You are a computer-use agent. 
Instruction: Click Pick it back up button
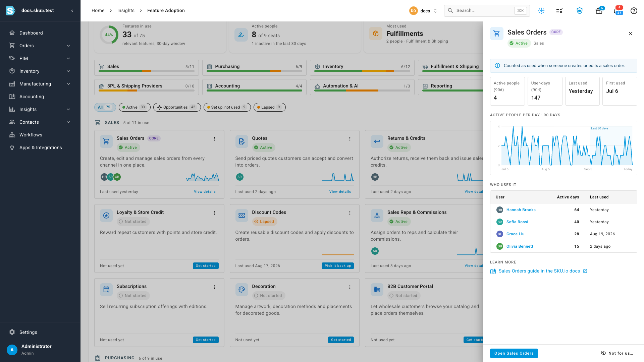[338, 266]
